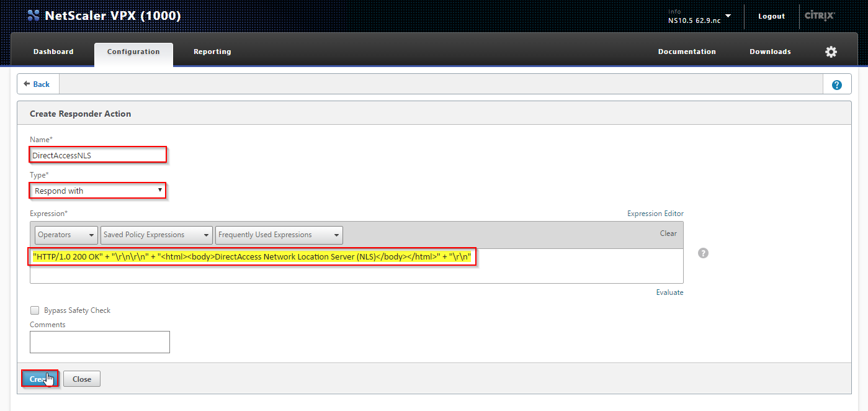Screen dimensions: 868x411
Task: Click the Citrix logo
Action: point(820,16)
